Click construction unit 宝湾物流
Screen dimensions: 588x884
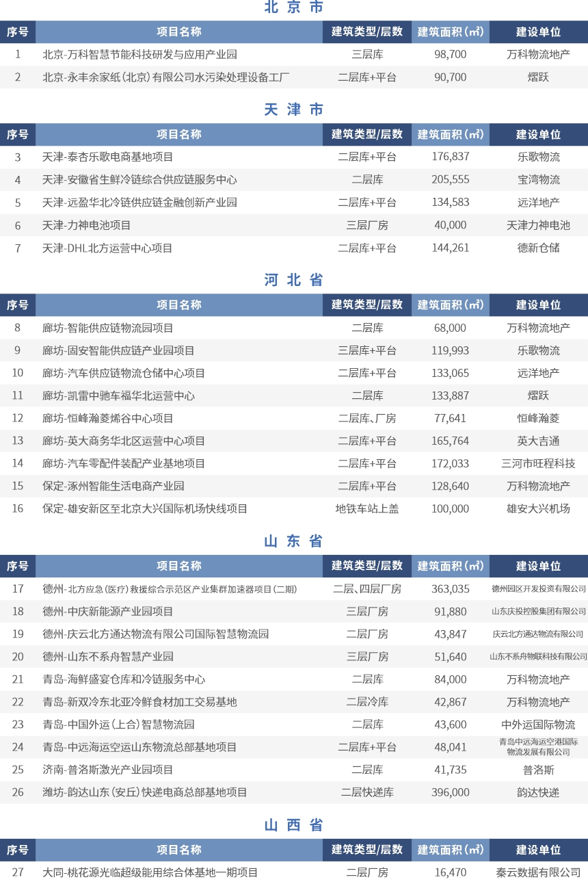[539, 180]
